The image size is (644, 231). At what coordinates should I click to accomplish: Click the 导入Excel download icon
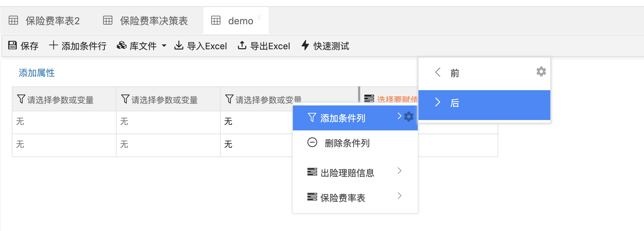pyautogui.click(x=179, y=45)
